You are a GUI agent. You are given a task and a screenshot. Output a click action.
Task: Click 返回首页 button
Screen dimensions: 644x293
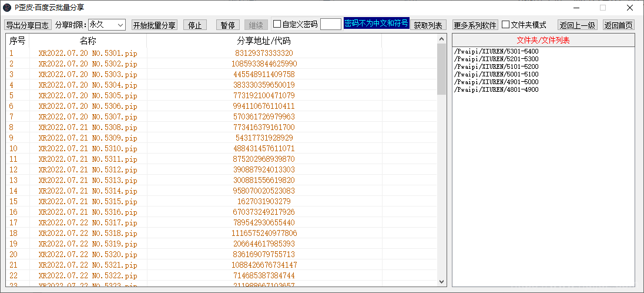pyautogui.click(x=619, y=25)
